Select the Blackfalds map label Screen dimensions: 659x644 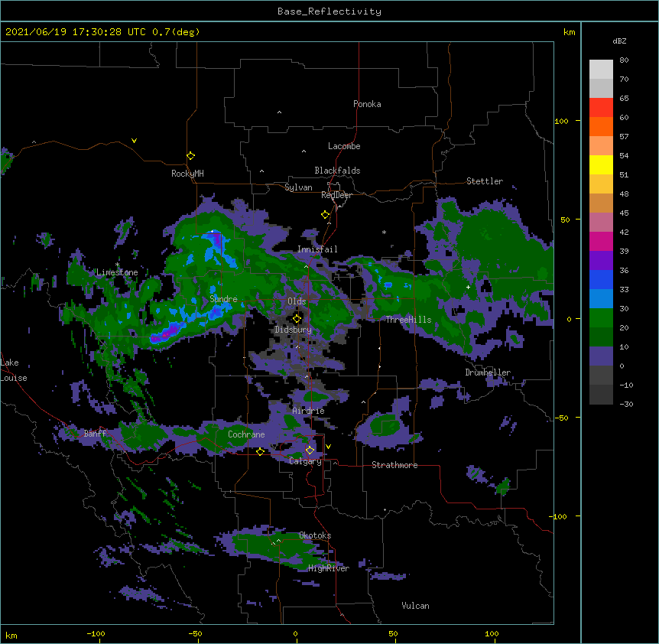[x=337, y=171]
